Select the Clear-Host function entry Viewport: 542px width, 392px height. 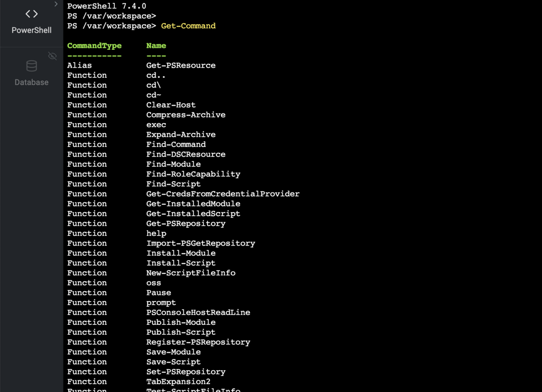[x=171, y=104]
